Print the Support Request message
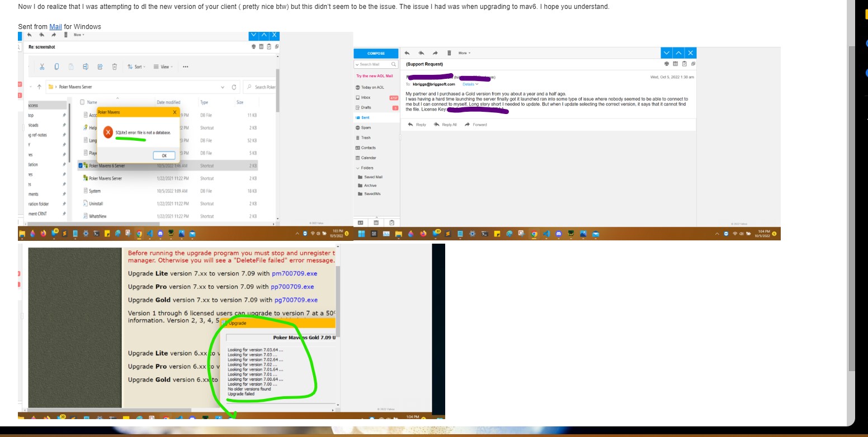This screenshot has width=868, height=437. [667, 64]
